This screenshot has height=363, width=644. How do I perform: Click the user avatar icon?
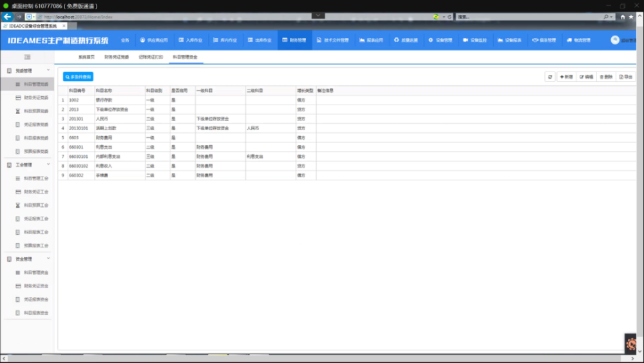click(x=615, y=40)
